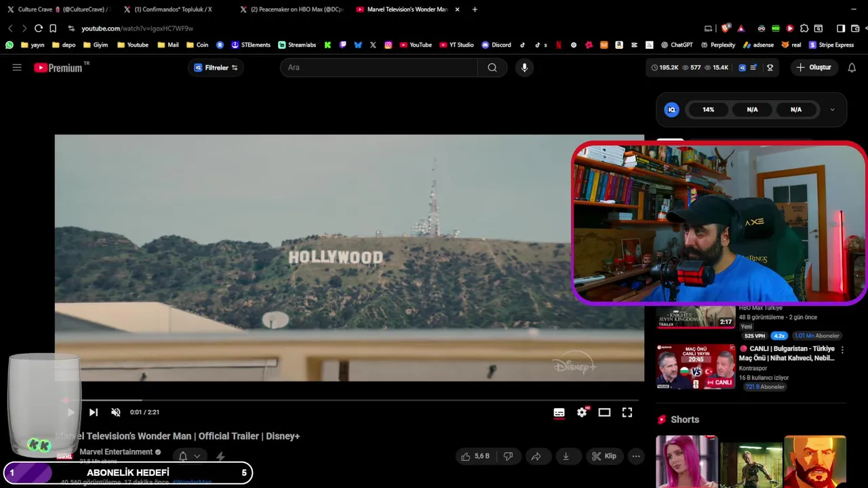Open Instagram bookmark icon
868x488 pixels.
point(388,45)
